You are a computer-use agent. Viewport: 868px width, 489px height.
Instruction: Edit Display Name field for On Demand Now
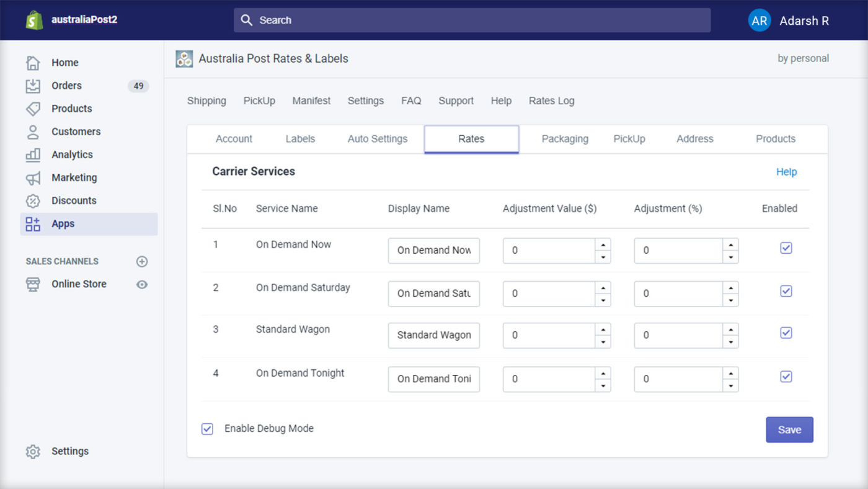tap(433, 251)
